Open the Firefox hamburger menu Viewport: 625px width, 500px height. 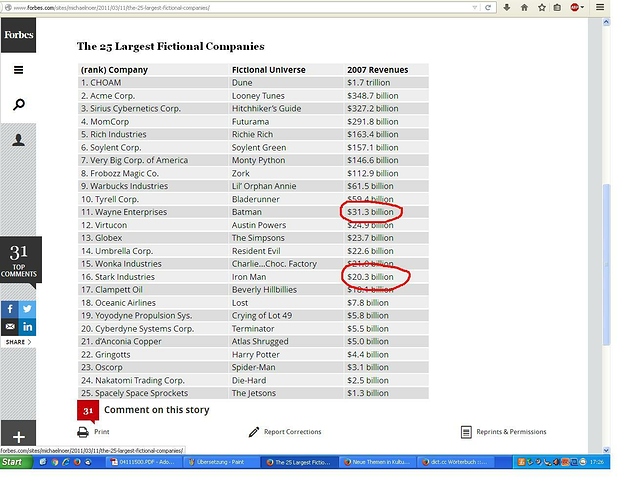click(600, 7)
